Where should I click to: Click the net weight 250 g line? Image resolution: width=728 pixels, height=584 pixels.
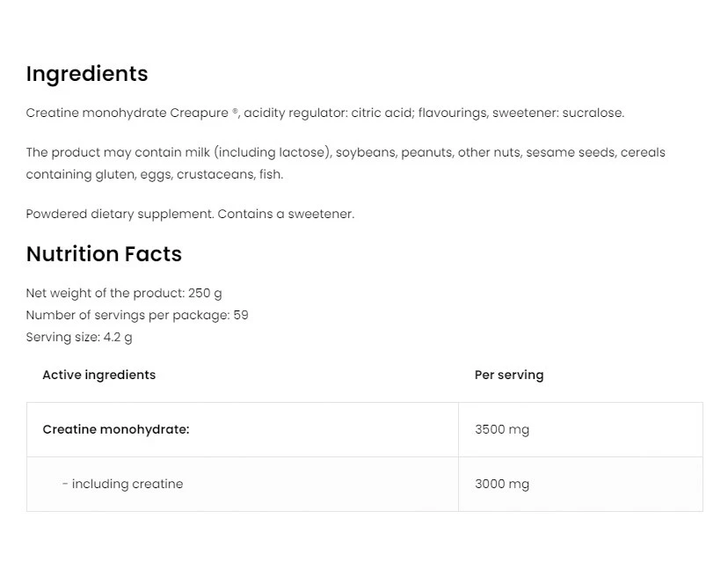pos(124,293)
